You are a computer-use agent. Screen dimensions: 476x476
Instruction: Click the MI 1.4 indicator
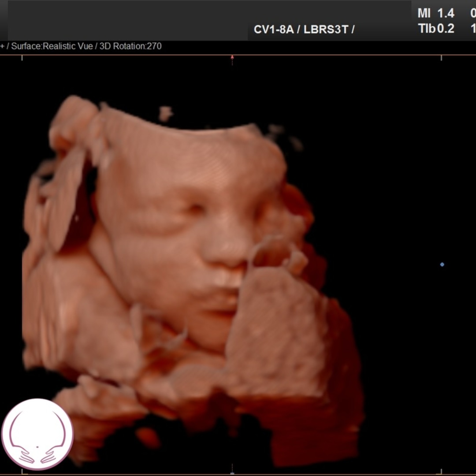[435, 13]
